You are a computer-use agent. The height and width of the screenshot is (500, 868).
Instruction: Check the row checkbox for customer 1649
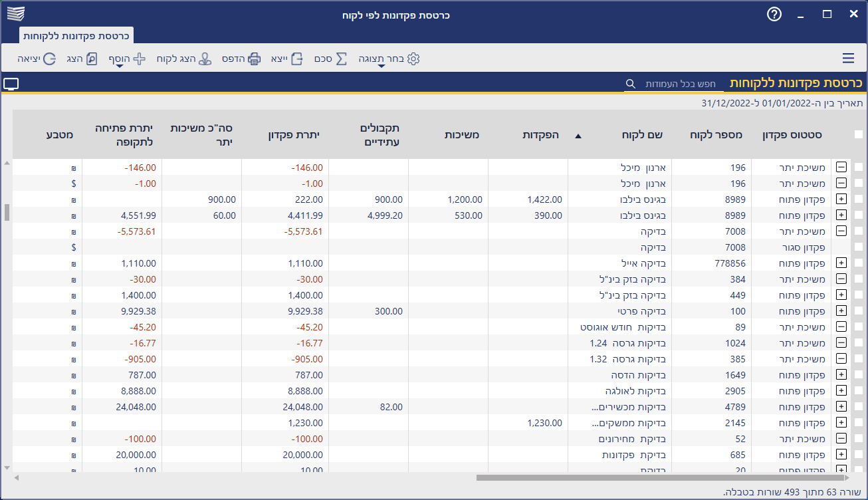858,374
